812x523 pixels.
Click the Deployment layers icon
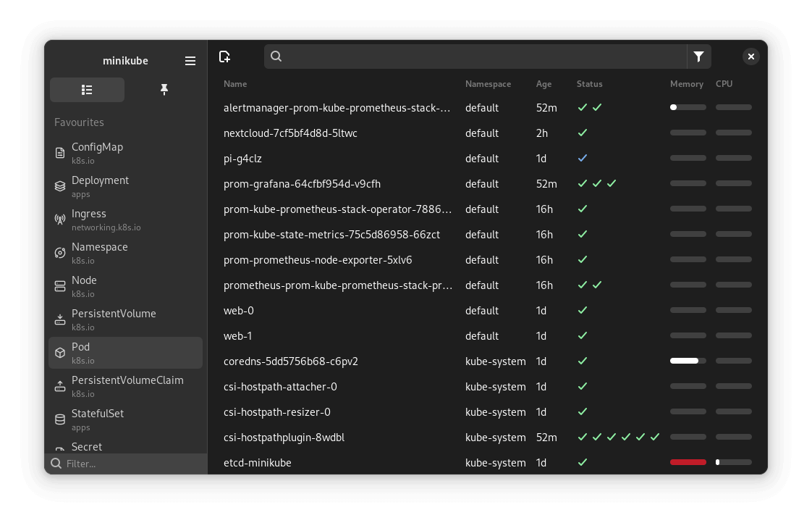60,186
